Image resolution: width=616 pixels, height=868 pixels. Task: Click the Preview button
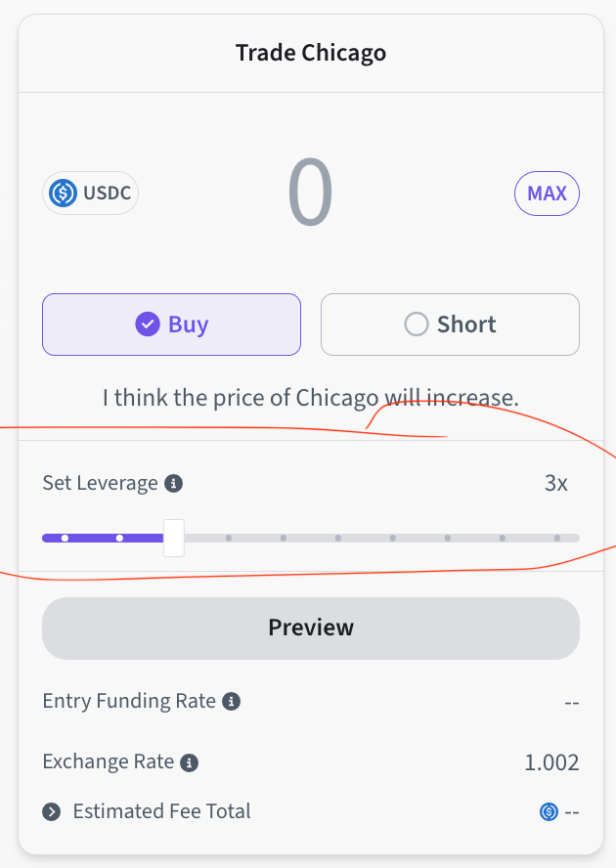click(x=311, y=628)
